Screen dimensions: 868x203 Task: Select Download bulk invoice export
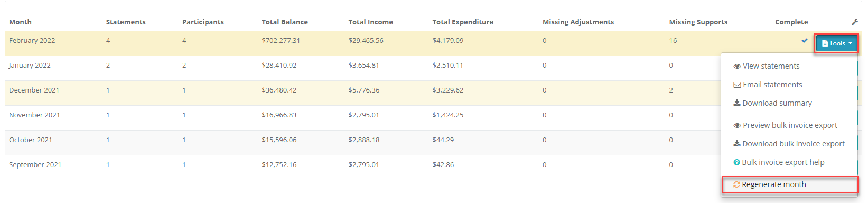(x=789, y=144)
